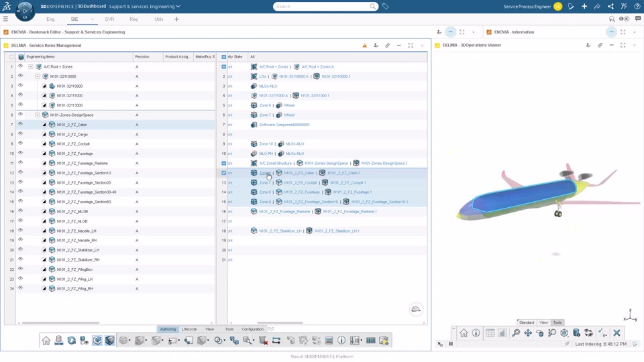This screenshot has width=644, height=362.
Task: Pause the 3DOperations Viewer playback
Action: (x=451, y=344)
